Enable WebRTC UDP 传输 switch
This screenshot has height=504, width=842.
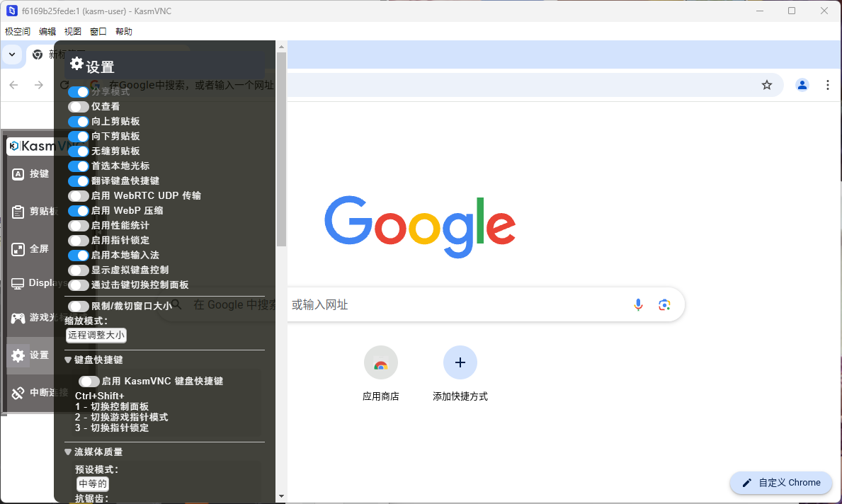(79, 196)
